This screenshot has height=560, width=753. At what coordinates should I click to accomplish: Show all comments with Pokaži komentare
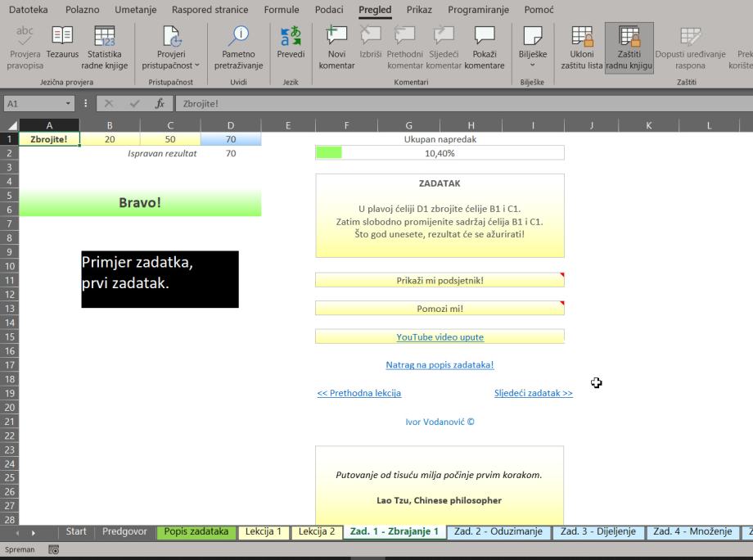tap(485, 47)
